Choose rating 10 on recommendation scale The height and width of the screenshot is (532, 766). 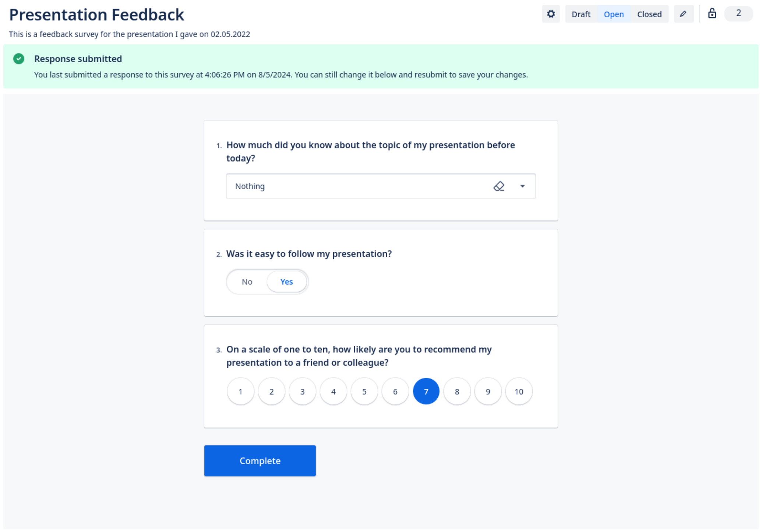pyautogui.click(x=519, y=391)
